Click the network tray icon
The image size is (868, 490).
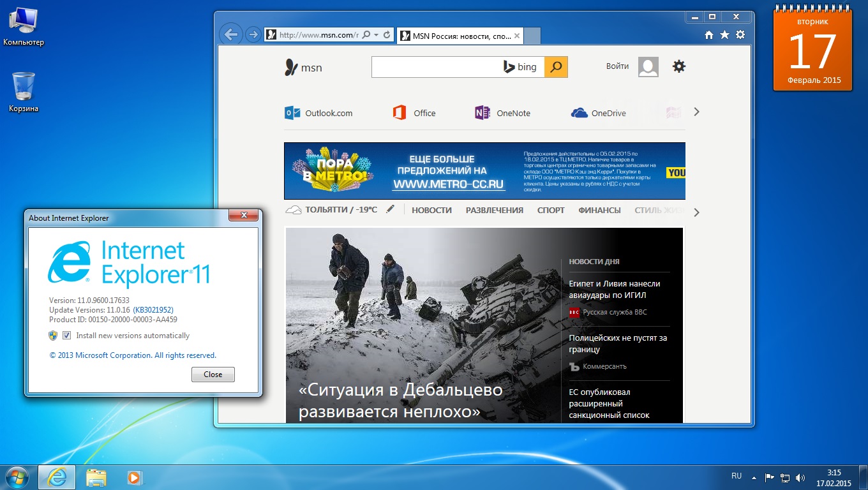pyautogui.click(x=785, y=477)
